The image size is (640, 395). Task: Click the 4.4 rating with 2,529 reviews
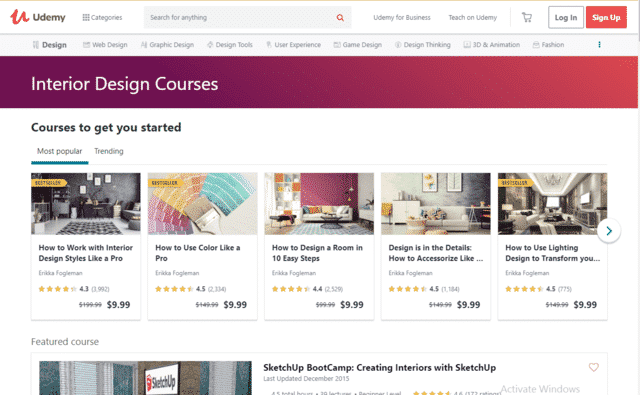click(x=307, y=289)
